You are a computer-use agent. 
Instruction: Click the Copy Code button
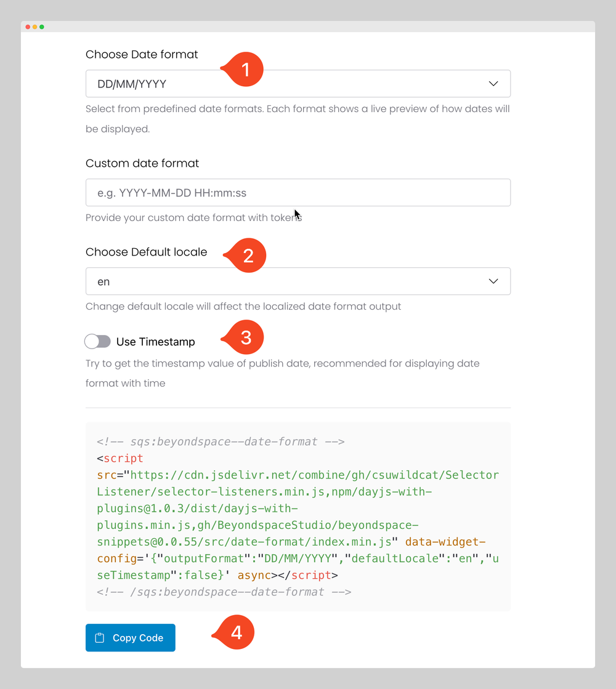(x=130, y=637)
